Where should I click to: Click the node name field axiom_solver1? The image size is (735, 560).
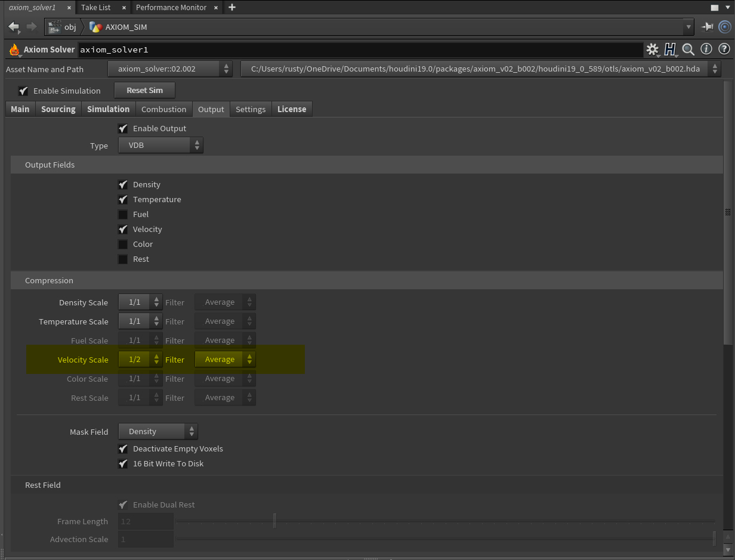pyautogui.click(x=360, y=49)
